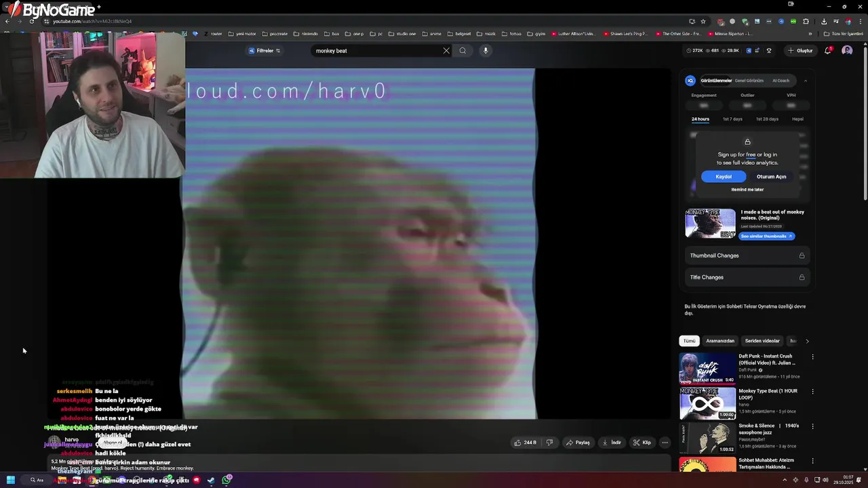Open Windows Start menu
The height and width of the screenshot is (488, 868).
[x=11, y=480]
